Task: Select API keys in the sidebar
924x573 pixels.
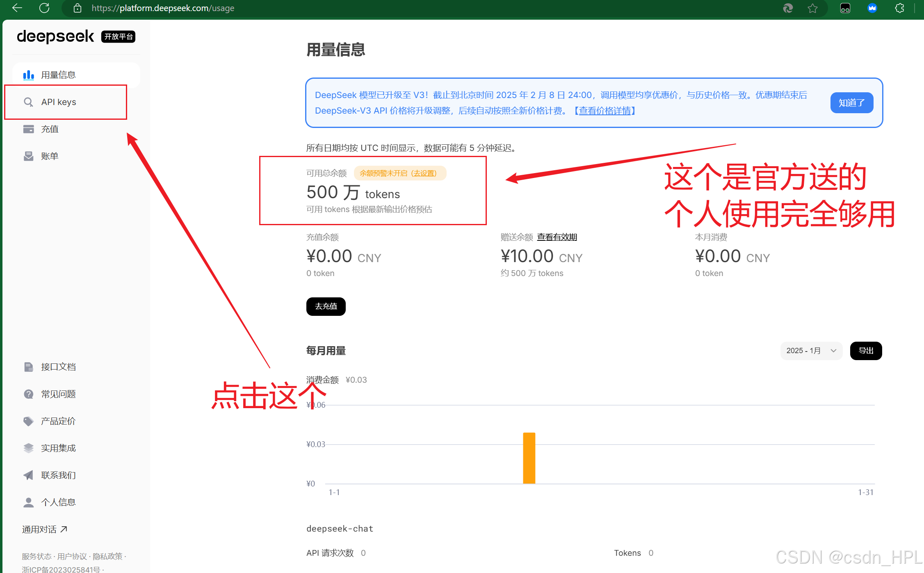Action: pyautogui.click(x=58, y=102)
